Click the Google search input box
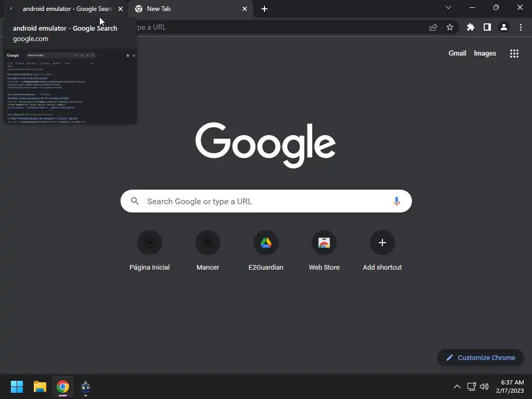 (266, 201)
